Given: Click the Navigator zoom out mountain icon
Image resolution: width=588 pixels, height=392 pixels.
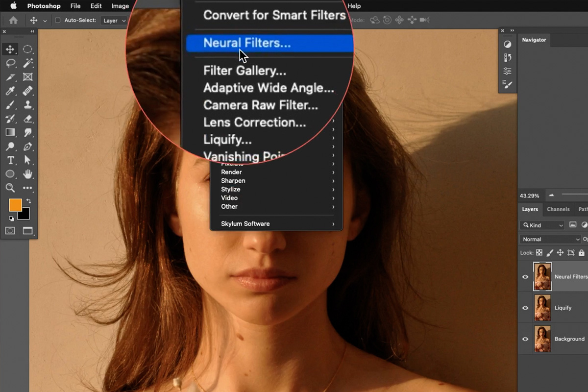Looking at the screenshot, I should pyautogui.click(x=551, y=195).
